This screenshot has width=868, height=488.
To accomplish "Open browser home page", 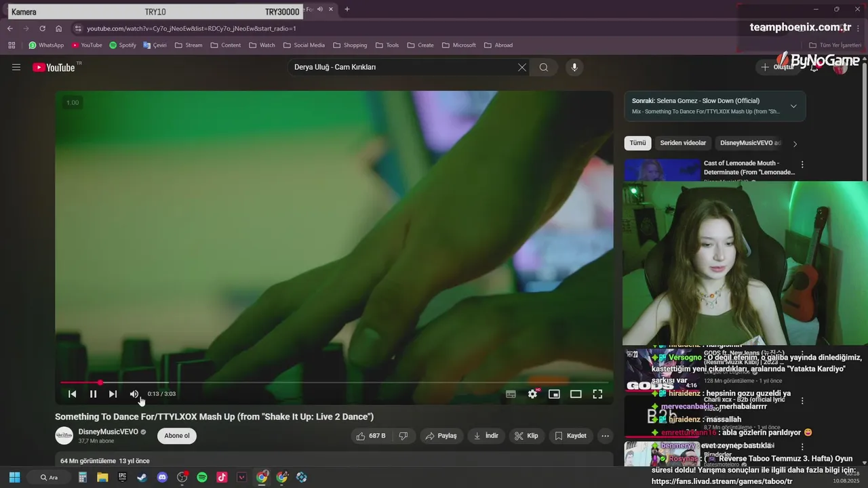I will pos(59,28).
